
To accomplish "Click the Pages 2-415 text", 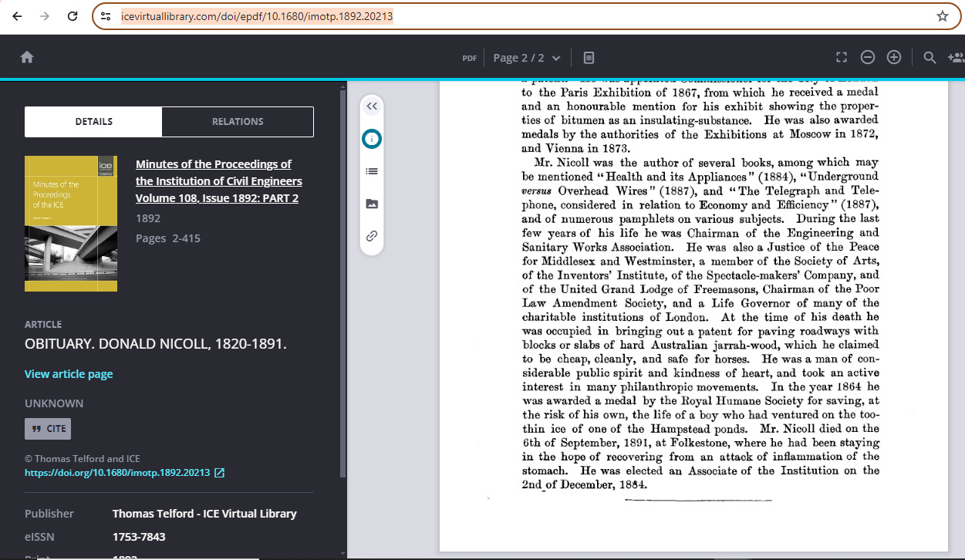I will 168,238.
